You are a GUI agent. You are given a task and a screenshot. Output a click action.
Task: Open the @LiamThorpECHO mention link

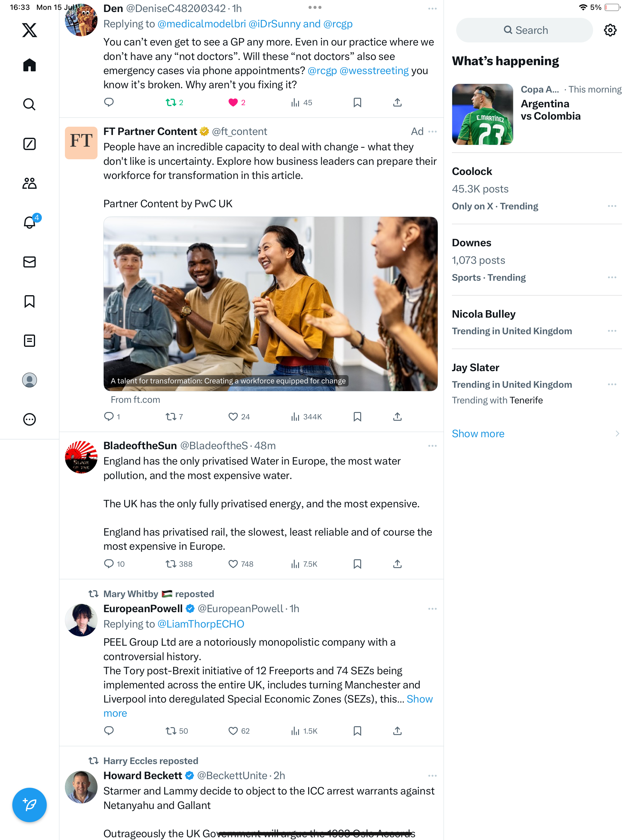[x=201, y=624]
